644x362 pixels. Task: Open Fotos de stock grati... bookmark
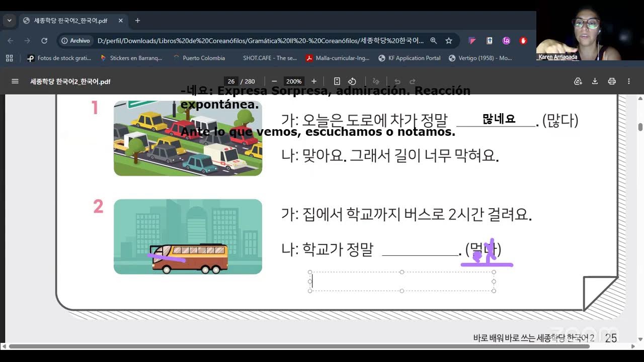click(x=59, y=58)
